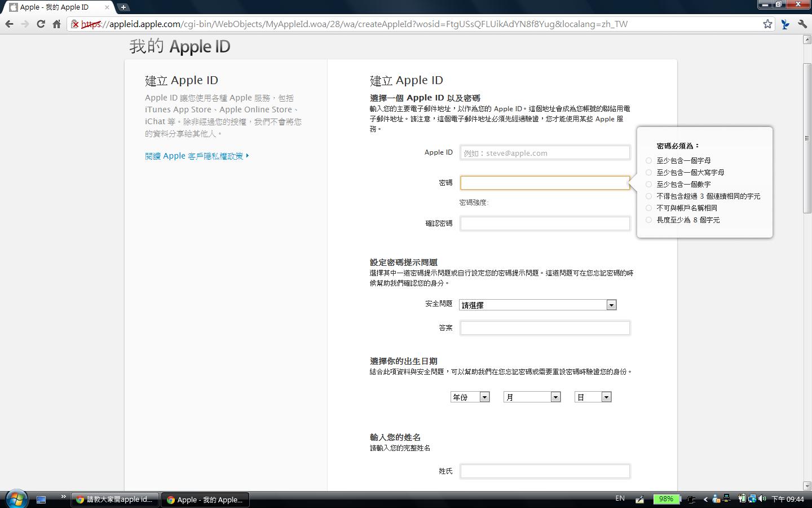Click the blue extension icon beside the star

785,24
